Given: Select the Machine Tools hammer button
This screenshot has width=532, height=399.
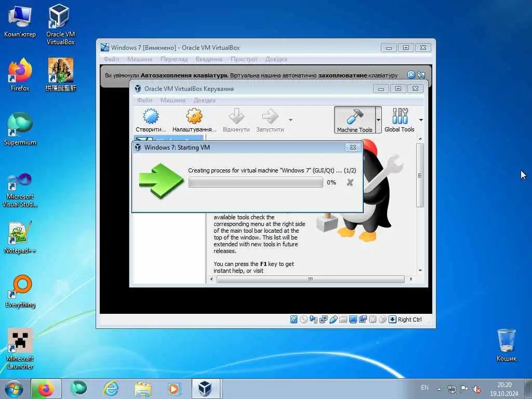Looking at the screenshot, I should pos(354,120).
